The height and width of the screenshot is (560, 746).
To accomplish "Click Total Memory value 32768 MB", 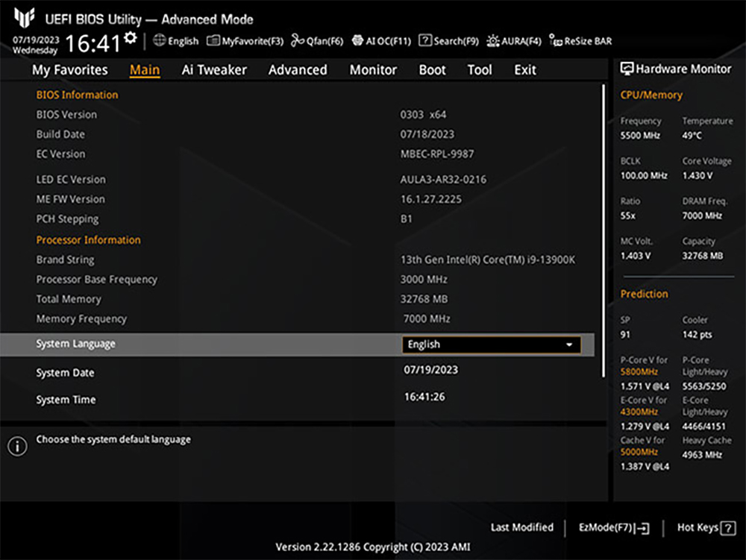I will (x=424, y=299).
